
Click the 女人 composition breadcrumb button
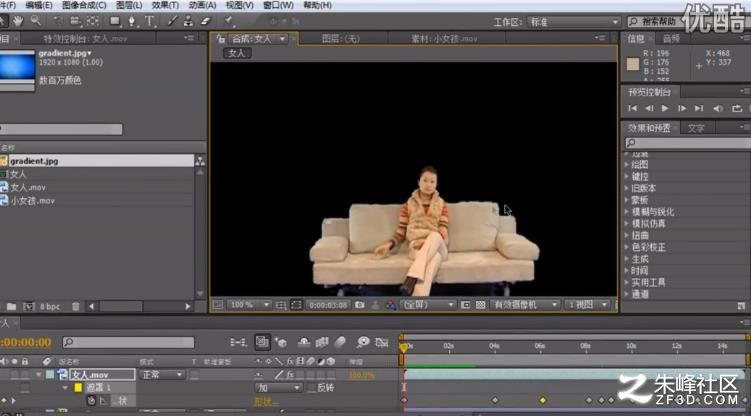coord(237,53)
